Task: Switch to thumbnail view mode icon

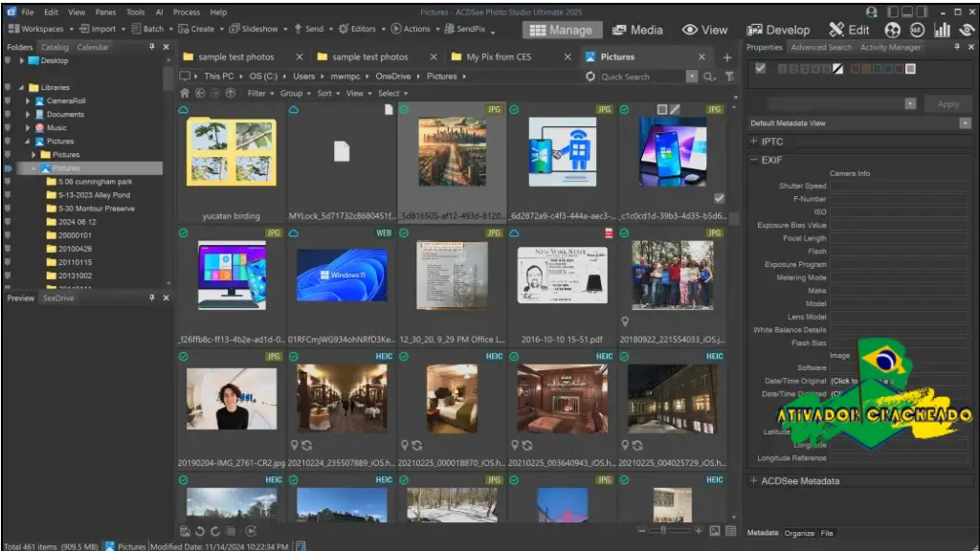Action: [714, 531]
